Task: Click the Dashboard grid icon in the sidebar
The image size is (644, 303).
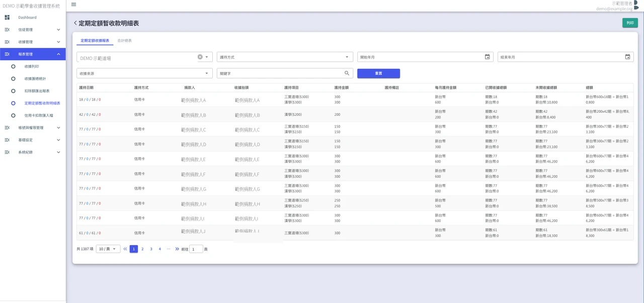Action: click(x=7, y=18)
